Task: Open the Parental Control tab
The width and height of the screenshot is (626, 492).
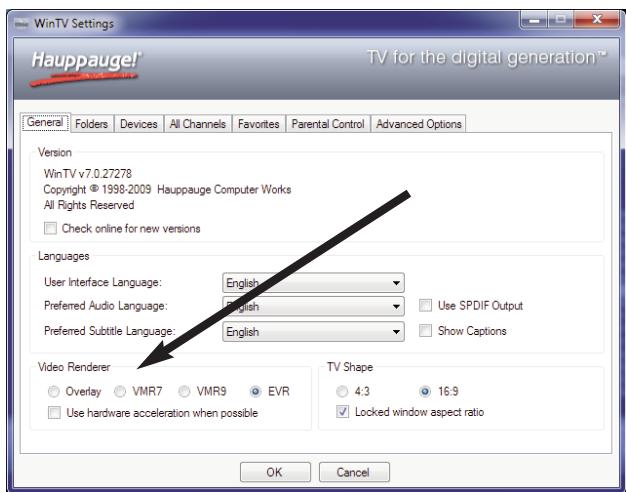Action: tap(328, 124)
